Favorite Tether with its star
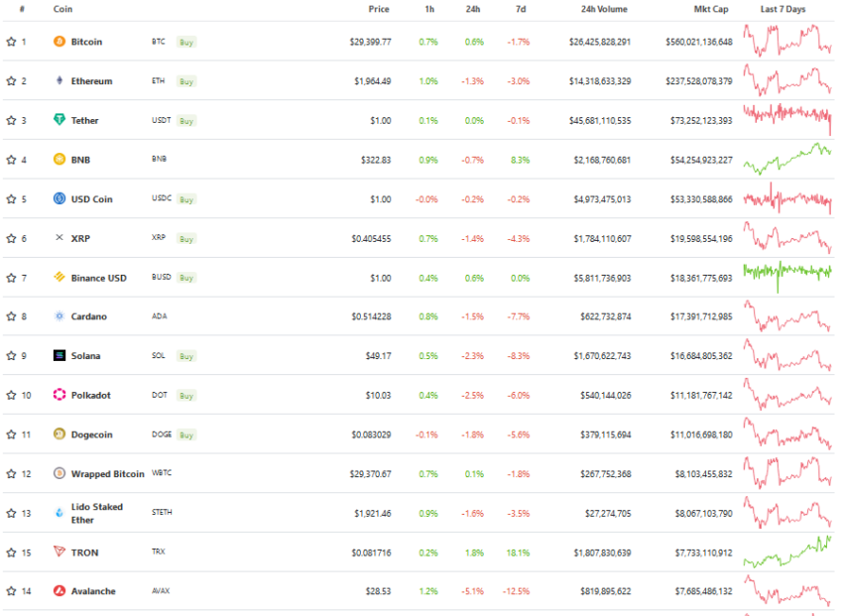The image size is (843, 616). click(11, 120)
